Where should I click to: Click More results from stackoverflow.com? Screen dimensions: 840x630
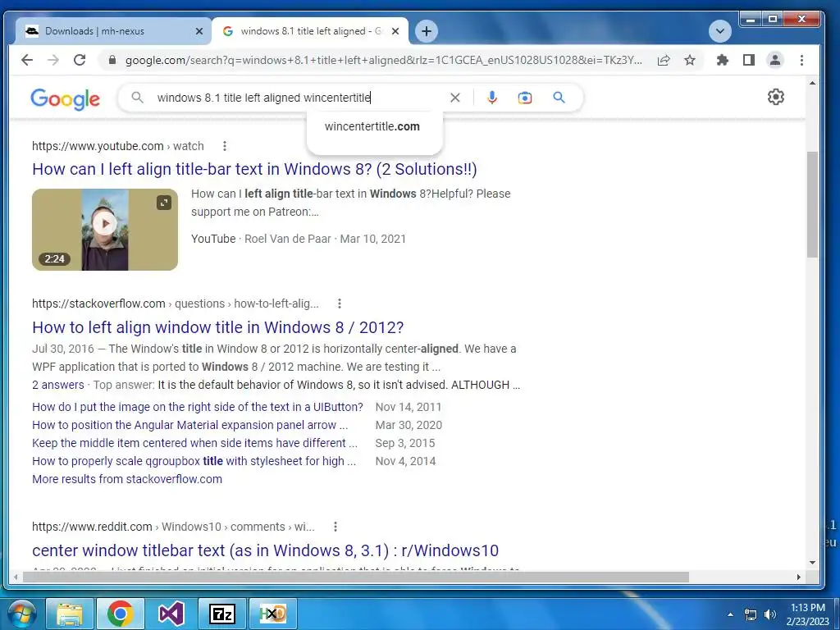coord(127,479)
